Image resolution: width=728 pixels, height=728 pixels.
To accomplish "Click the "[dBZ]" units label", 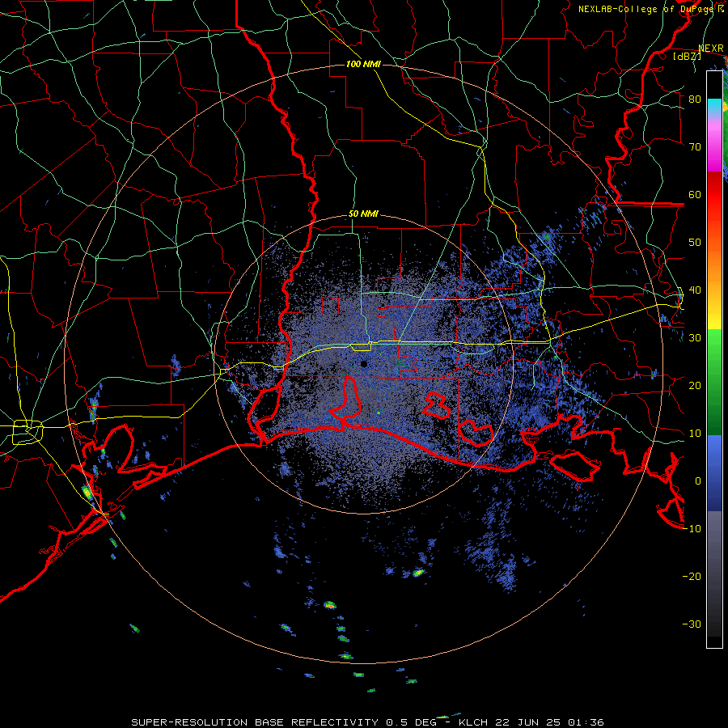I will (x=687, y=56).
